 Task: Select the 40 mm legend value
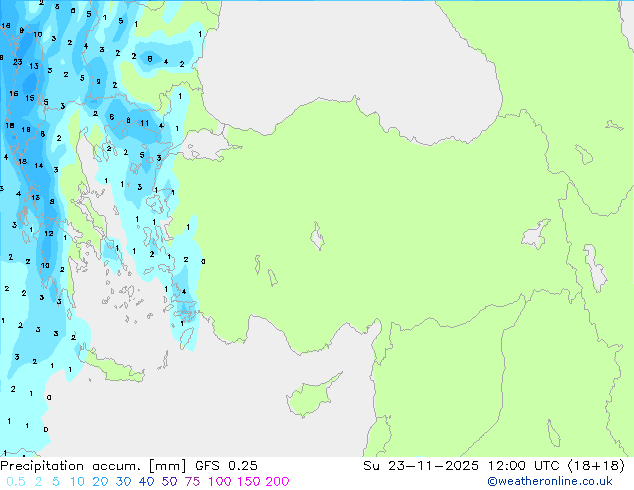point(146,482)
